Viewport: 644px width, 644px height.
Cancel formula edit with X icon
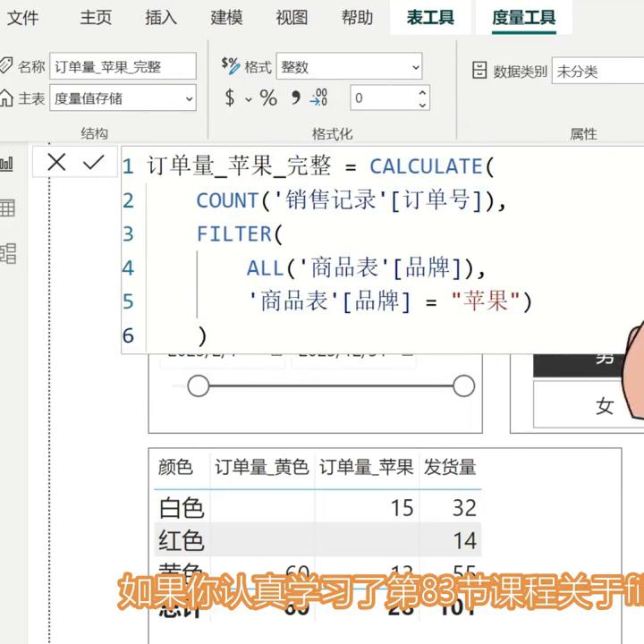click(56, 162)
